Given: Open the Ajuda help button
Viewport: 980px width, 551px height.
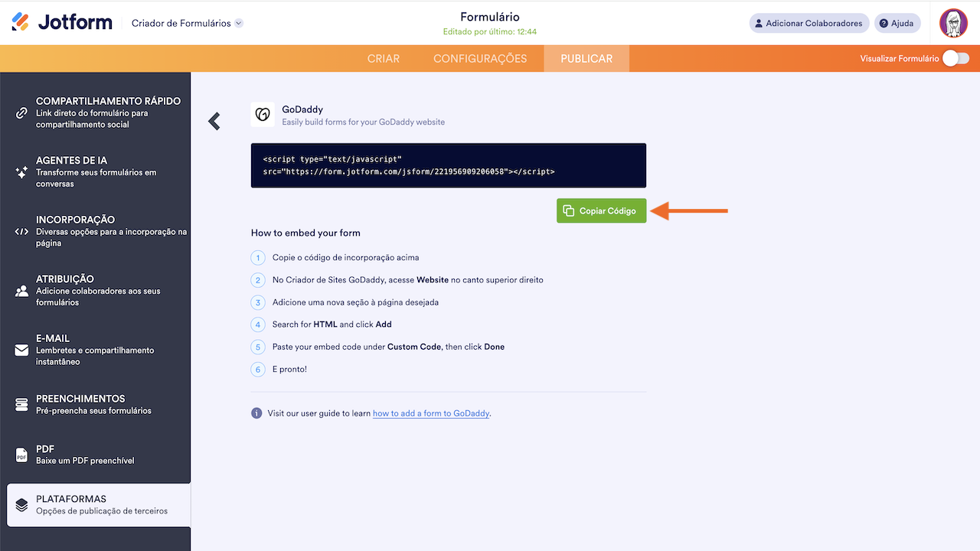Looking at the screenshot, I should (897, 23).
